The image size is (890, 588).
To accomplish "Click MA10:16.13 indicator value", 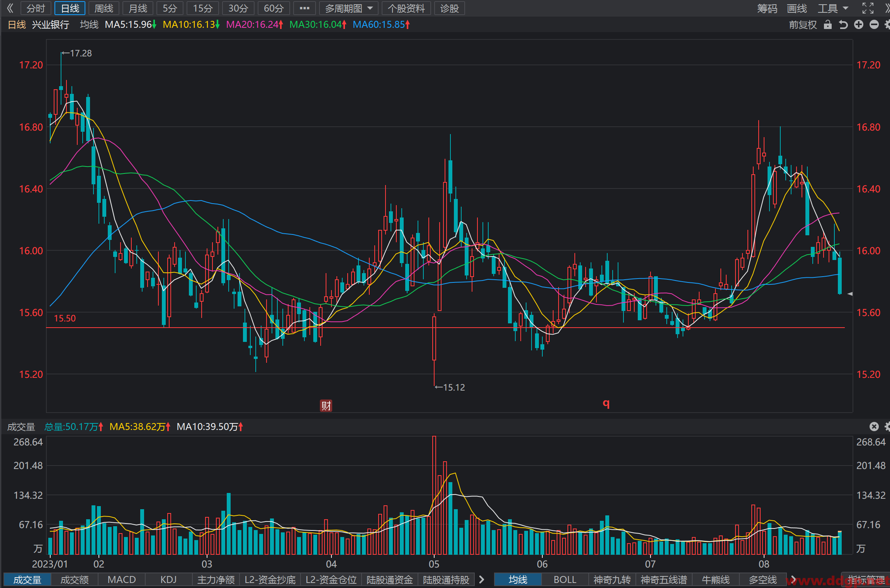I will click(191, 25).
